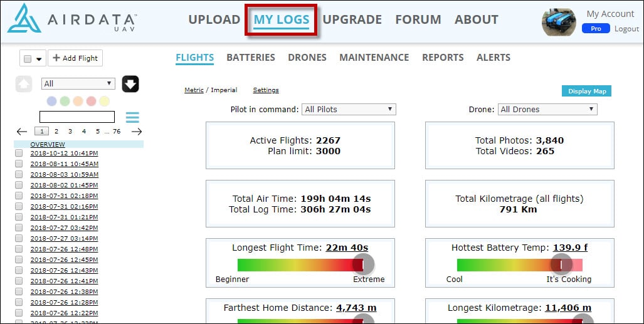
Task: Check the 2018-07-31 02:16PM flight box
Action: 19,207
